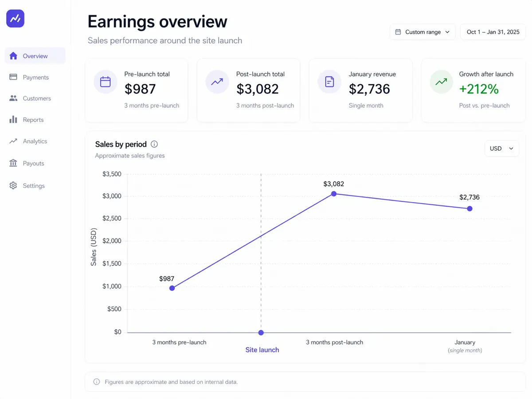Image resolution: width=532 pixels, height=399 pixels.
Task: Click the Earnings overview heading
Action: tap(157, 21)
